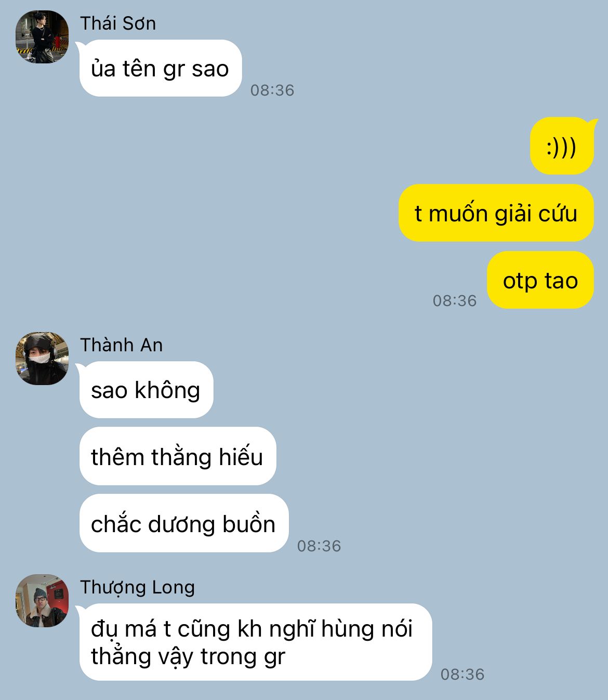Tap the word 'hiếu' in Thành An's message
608x700 pixels.
(241, 456)
